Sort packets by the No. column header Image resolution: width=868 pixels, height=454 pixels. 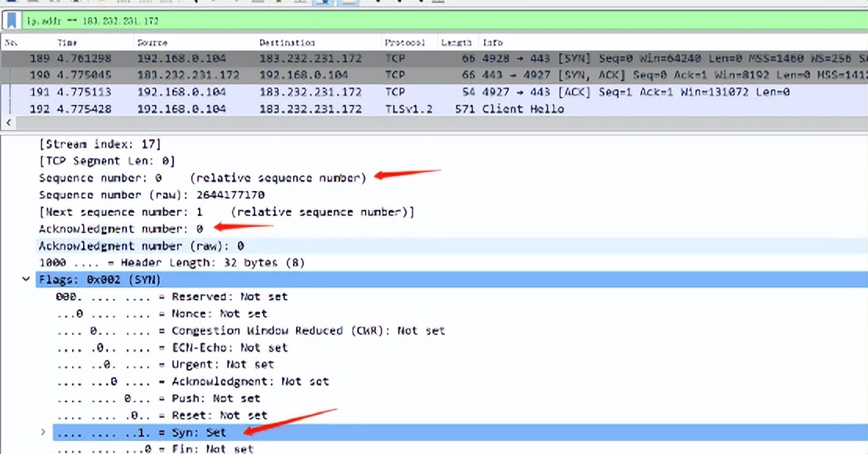[x=10, y=42]
